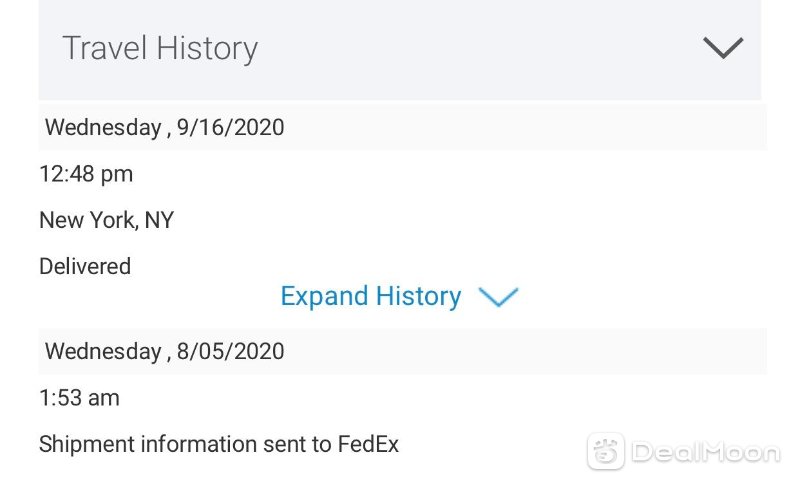
Task: Click the word History in header
Action: (207, 49)
